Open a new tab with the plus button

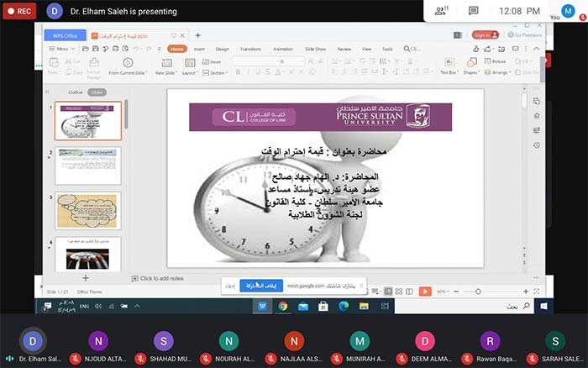coord(197,35)
